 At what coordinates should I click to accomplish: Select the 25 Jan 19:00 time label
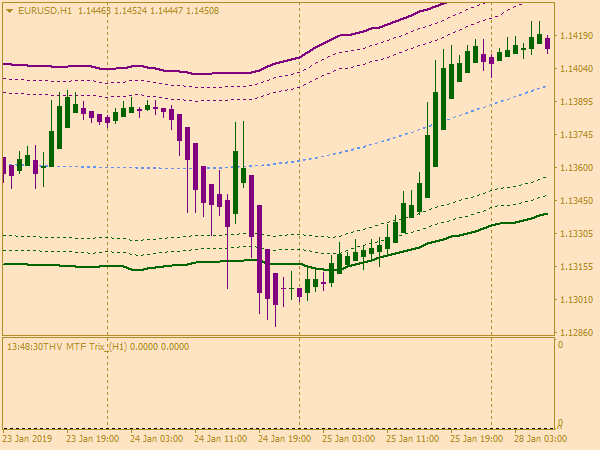point(476,438)
